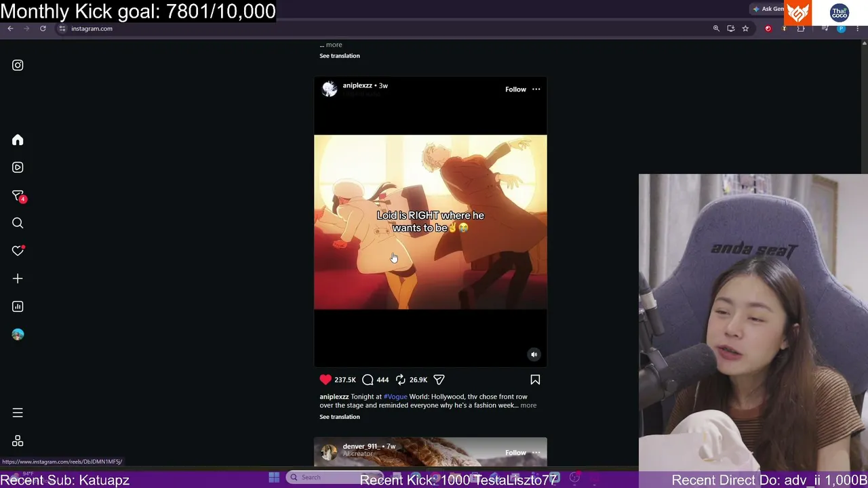Open the red circular extension icon
This screenshot has height=488, width=868.
pyautogui.click(x=768, y=28)
